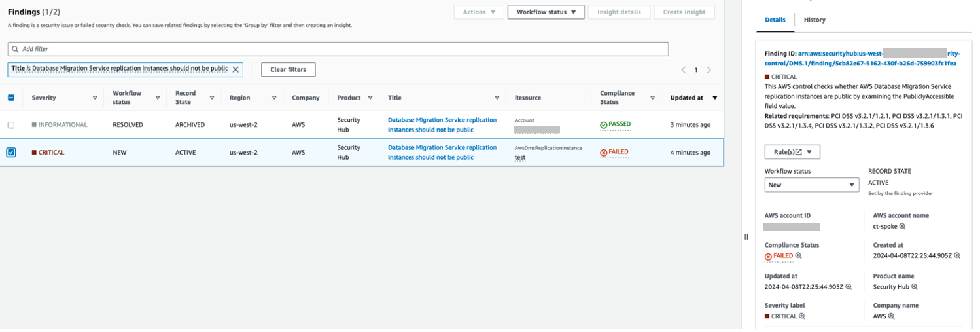
Task: Open the Finding ID ARN link
Action: click(x=861, y=58)
